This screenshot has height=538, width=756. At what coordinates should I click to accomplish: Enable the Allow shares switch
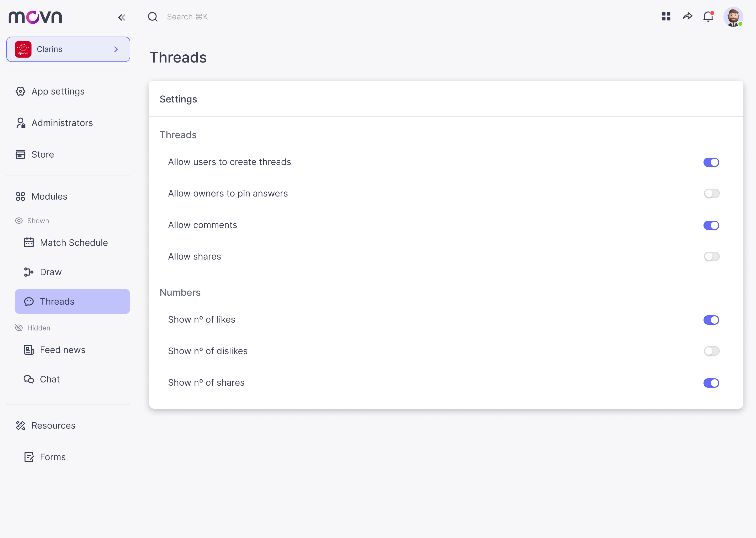711,256
